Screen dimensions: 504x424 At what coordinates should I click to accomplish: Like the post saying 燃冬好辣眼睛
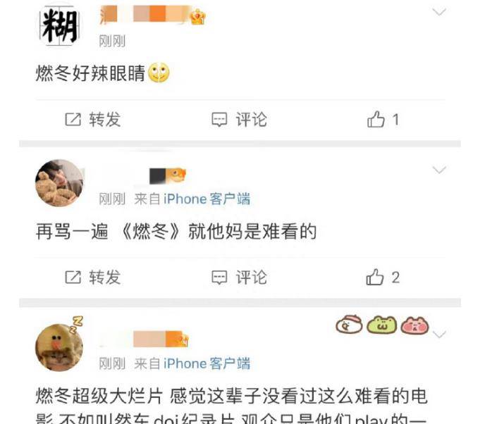point(383,120)
